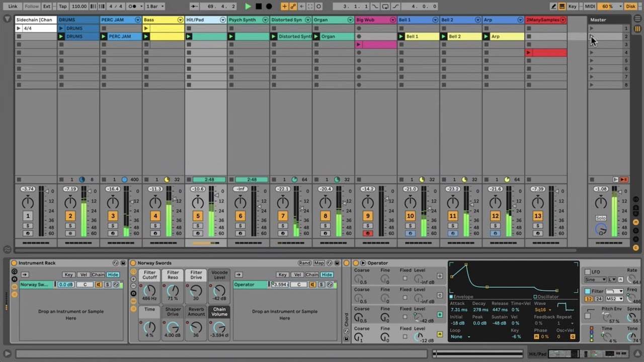Toggle the Metronome icon
The image size is (644, 362).
coord(133,7)
